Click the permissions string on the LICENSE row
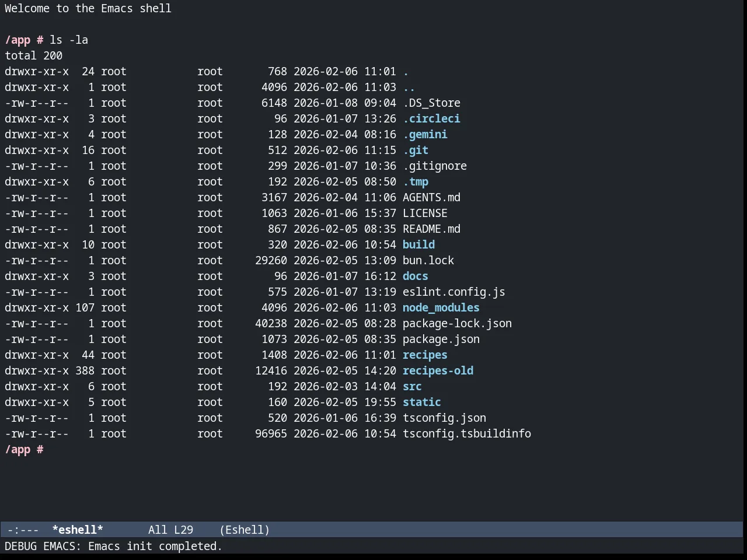 click(x=36, y=213)
